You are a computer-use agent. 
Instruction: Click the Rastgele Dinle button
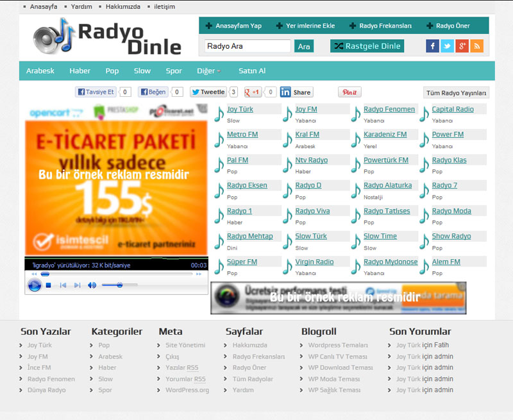click(x=367, y=46)
